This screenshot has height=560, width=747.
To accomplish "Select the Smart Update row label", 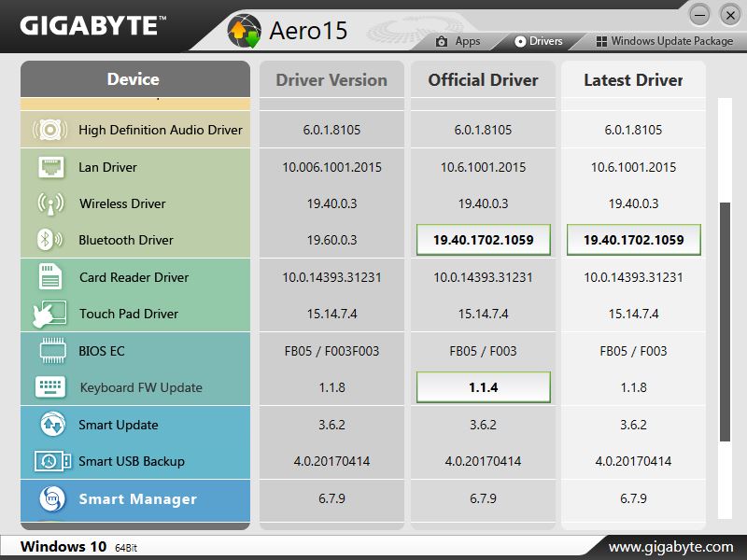I will [119, 425].
